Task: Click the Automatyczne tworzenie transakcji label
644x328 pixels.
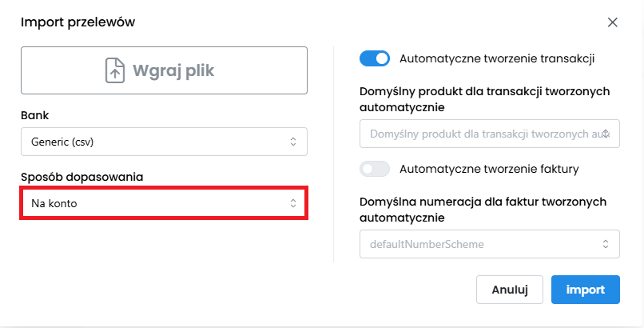Action: (496, 58)
